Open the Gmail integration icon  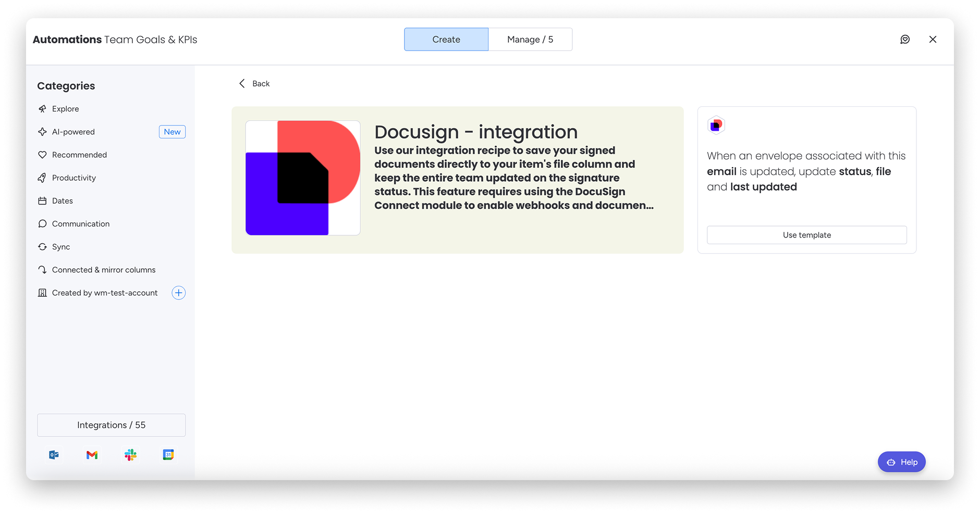[92, 454]
